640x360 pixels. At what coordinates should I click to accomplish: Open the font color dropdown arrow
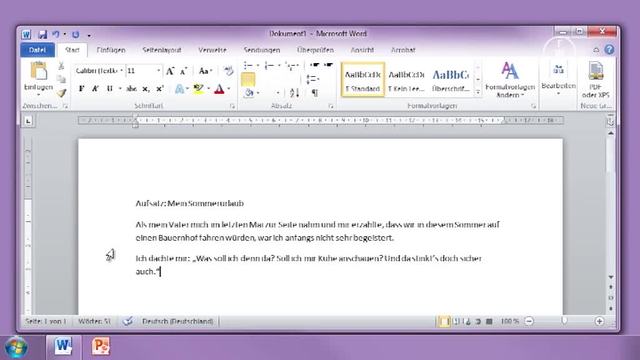[229, 89]
